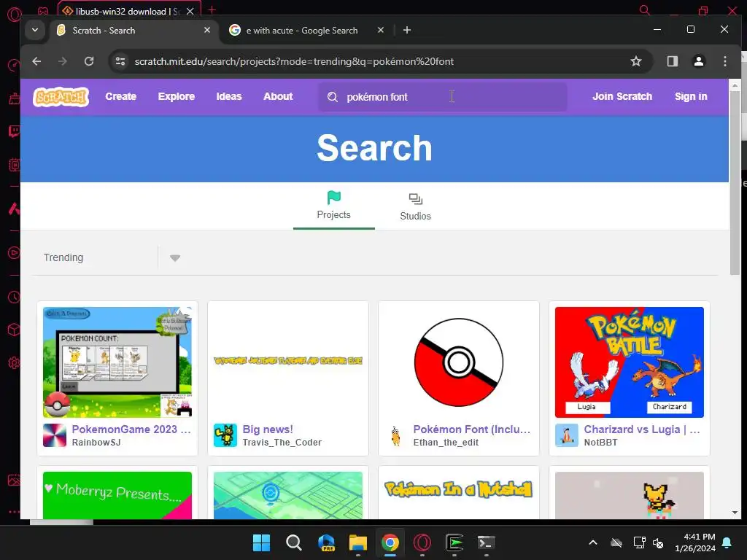Click Pokémon Font (Inclu... title link
Viewport: 747px width, 560px height.
pos(472,429)
